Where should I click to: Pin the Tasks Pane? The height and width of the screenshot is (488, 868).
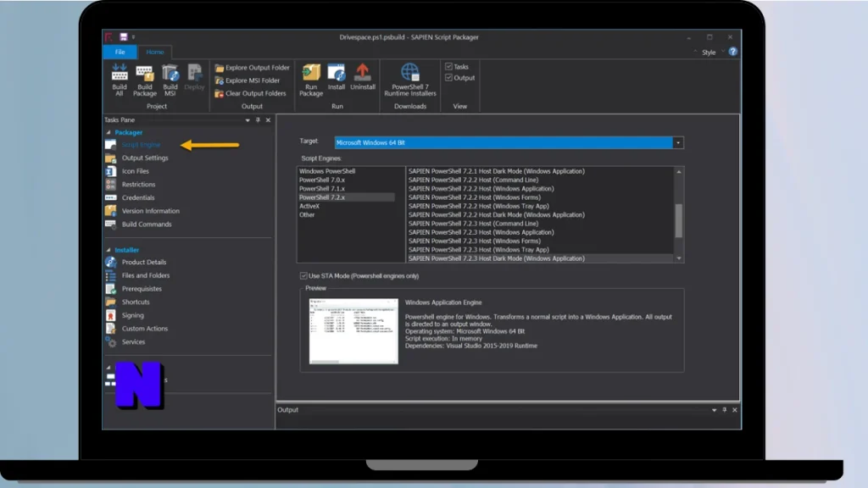[x=258, y=120]
